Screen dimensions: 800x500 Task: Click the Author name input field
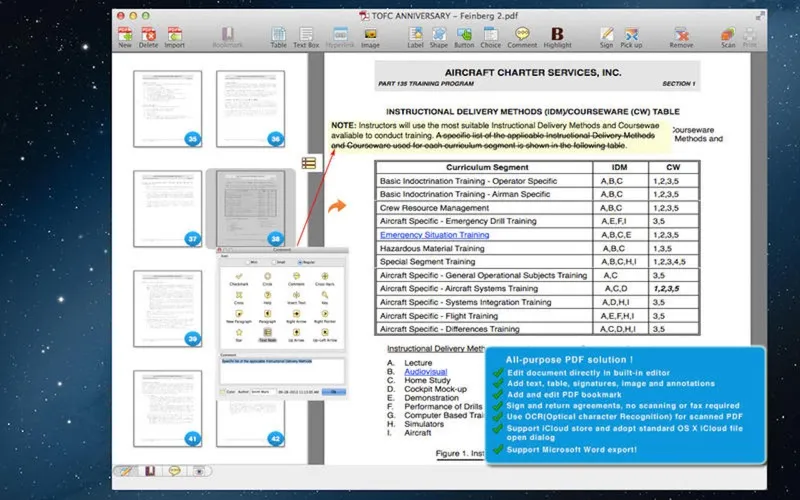[x=263, y=392]
